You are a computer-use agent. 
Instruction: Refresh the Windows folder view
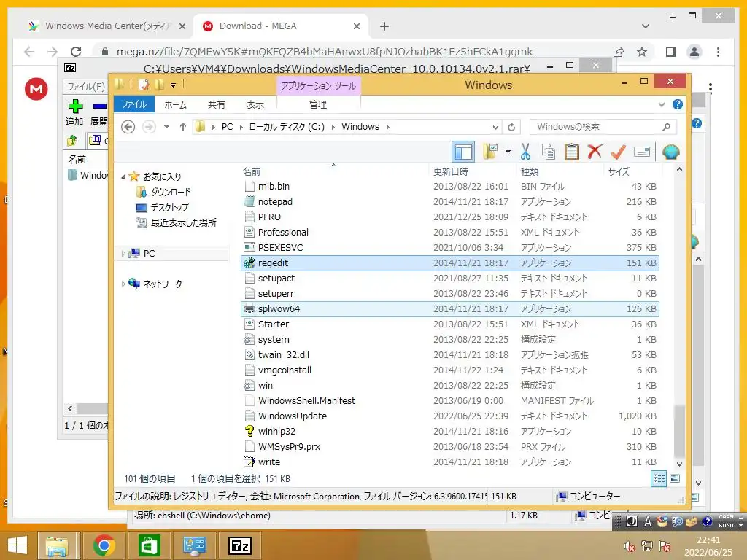click(511, 127)
